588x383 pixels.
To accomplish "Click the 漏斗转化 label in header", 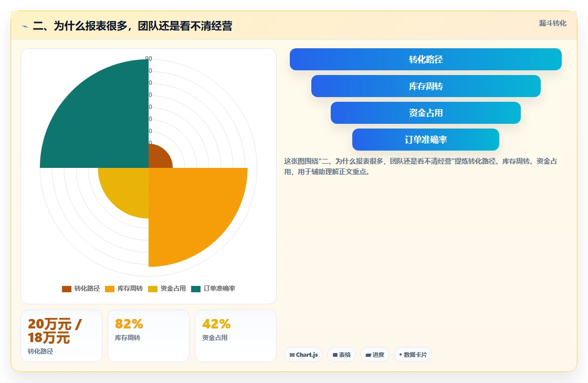I will coord(552,23).
